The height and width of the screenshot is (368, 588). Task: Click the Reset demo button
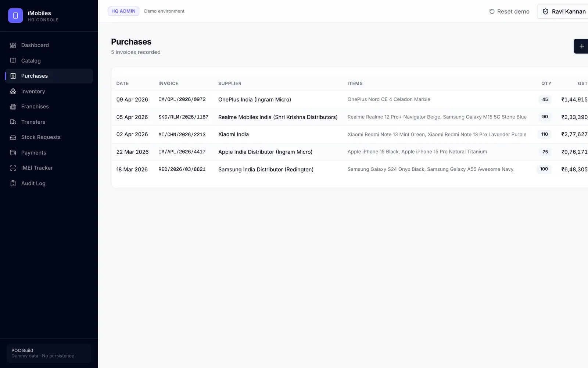click(x=509, y=11)
